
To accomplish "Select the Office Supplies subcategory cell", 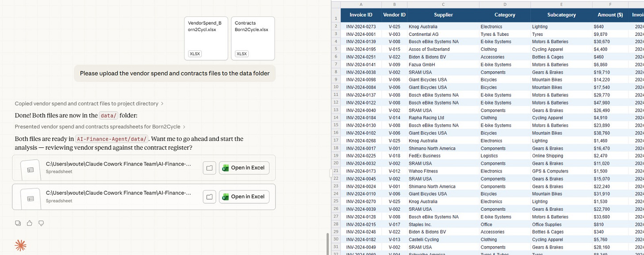I will coord(561,224).
